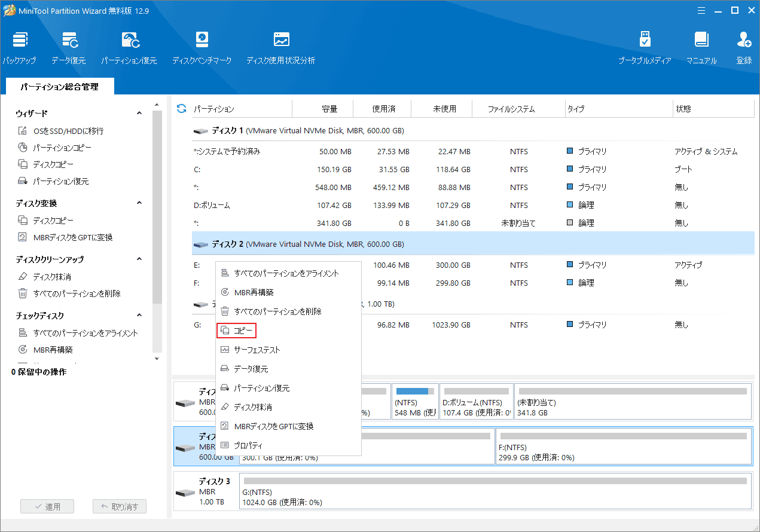Select データ復元 in the context menu
This screenshot has width=760, height=532.
click(x=288, y=369)
